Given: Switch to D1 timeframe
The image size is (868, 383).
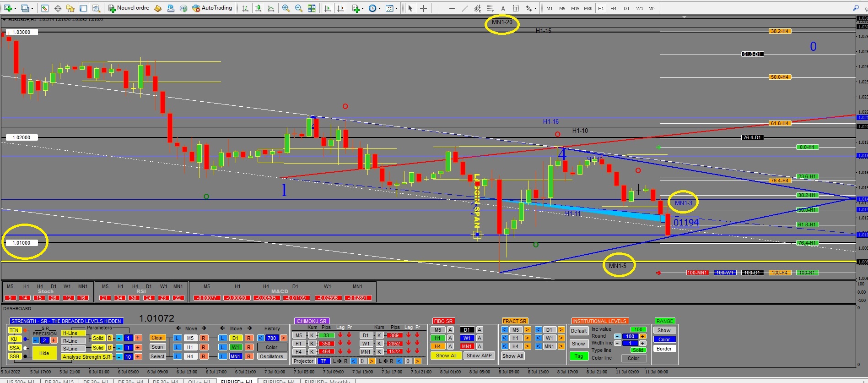Looking at the screenshot, I should [626, 8].
